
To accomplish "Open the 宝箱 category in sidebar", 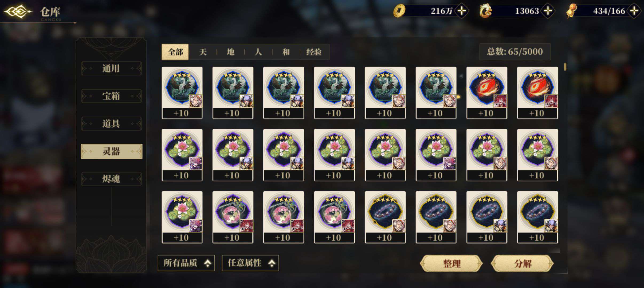I will (111, 96).
